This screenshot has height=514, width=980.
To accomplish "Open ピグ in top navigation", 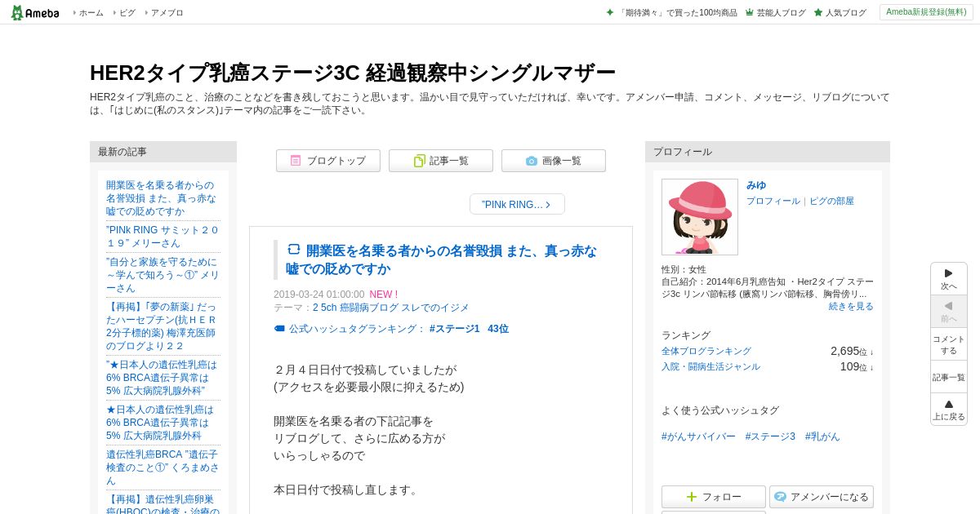I will 127,13.
